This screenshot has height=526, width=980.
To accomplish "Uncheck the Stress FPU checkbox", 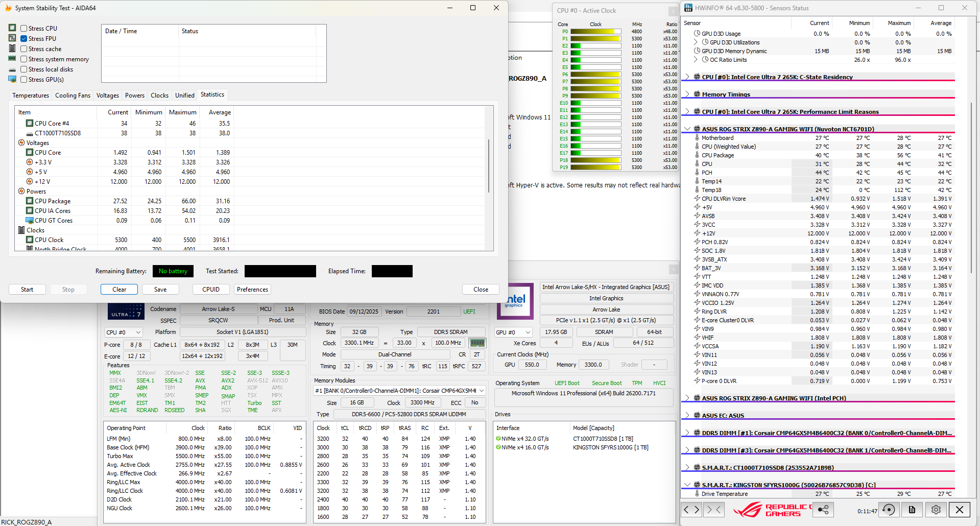I will [23, 39].
